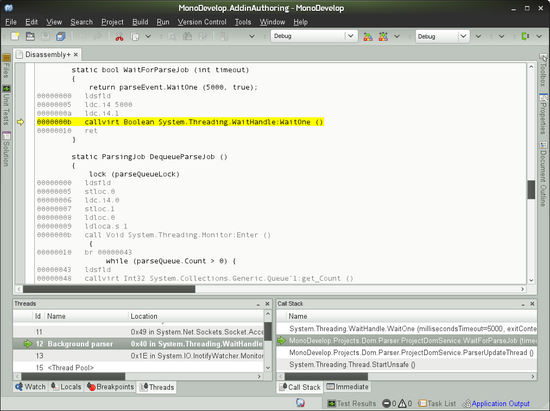Click the New Solution cube icon
The width and height of the screenshot is (550, 411).
[x=61, y=36]
